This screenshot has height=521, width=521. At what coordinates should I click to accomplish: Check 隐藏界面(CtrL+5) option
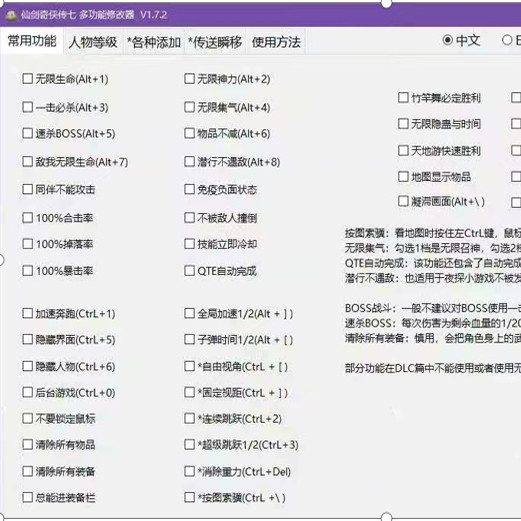click(27, 340)
